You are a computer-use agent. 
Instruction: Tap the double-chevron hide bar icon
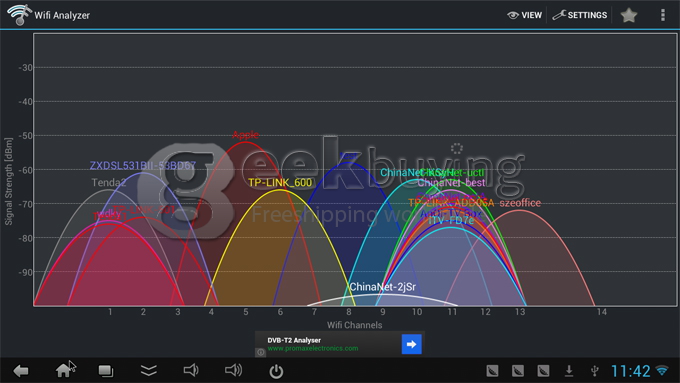pyautogui.click(x=149, y=370)
